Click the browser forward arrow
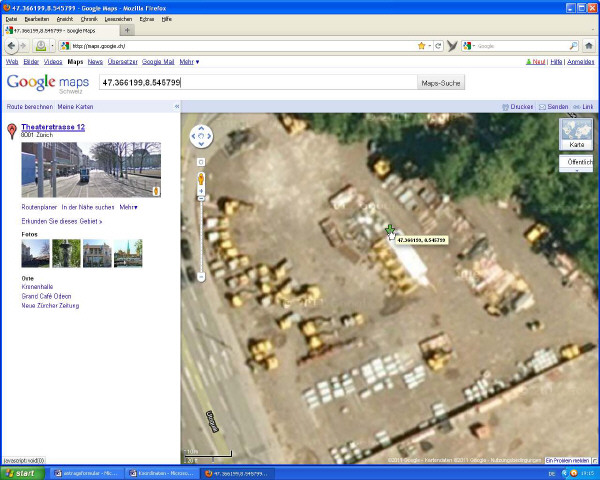The height and width of the screenshot is (480, 600). [x=23, y=46]
